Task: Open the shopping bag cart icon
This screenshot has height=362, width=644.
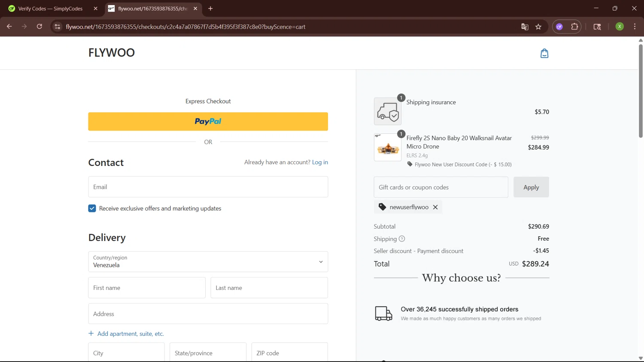Action: 544,53
